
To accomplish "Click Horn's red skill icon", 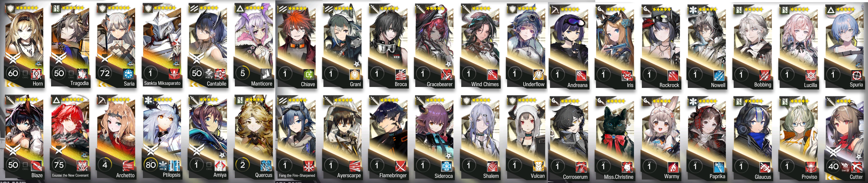I will coord(36,73).
